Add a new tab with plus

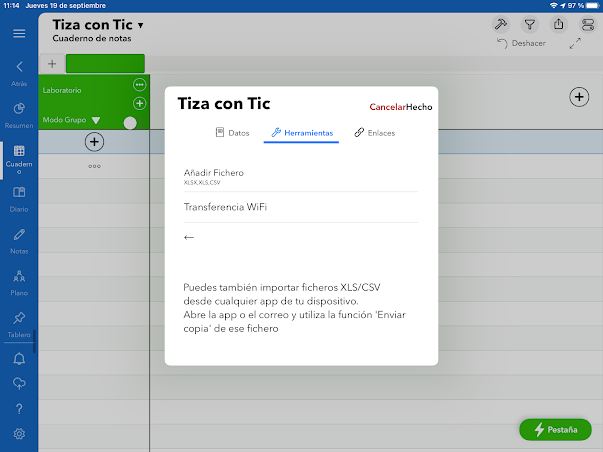click(x=52, y=63)
